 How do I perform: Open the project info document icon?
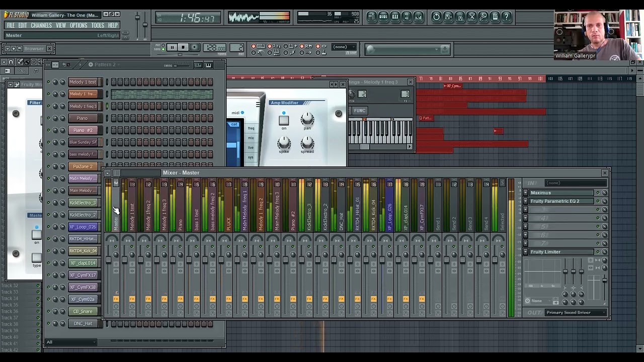click(495, 17)
